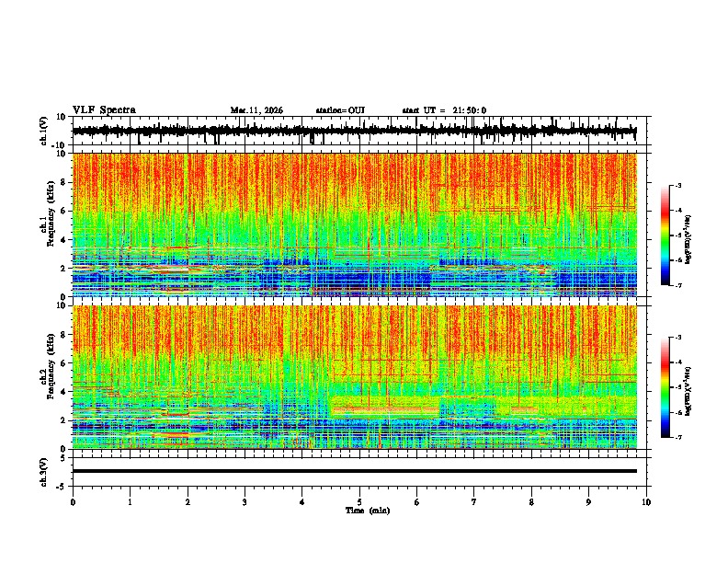The width and height of the screenshot is (728, 563).
Task: Click the "station=OUI" header label
Action: coord(340,110)
